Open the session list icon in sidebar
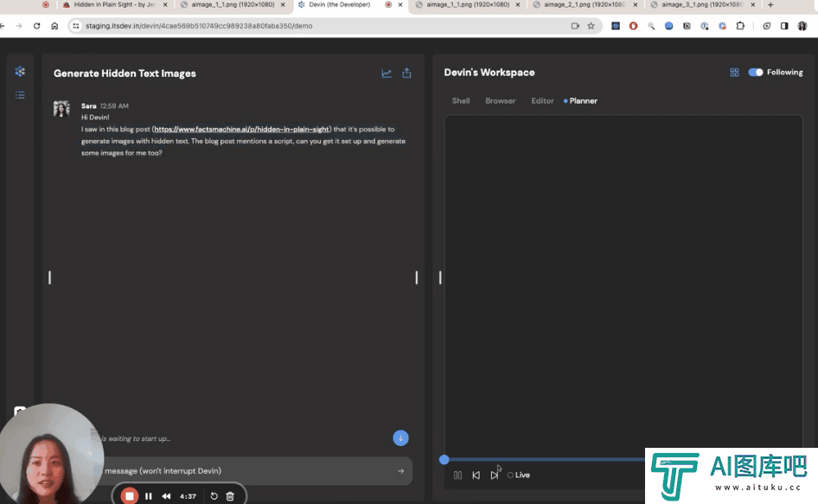Image resolution: width=818 pixels, height=504 pixels. click(20, 95)
